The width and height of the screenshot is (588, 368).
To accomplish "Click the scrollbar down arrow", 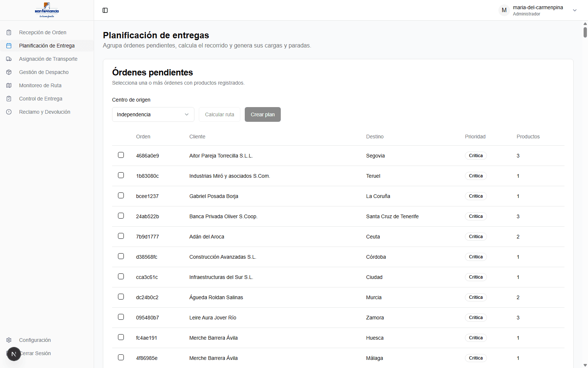I will tap(585, 365).
